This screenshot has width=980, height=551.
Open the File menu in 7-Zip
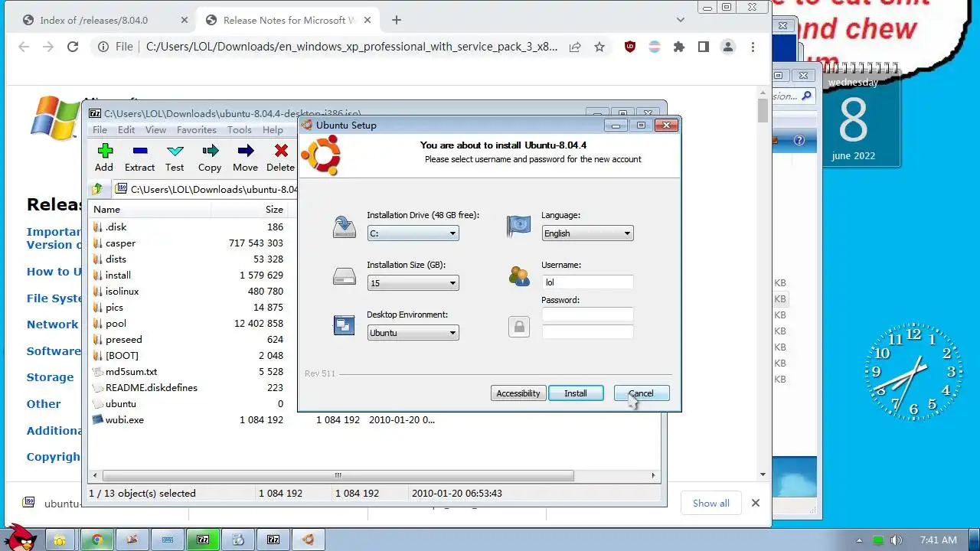(100, 129)
